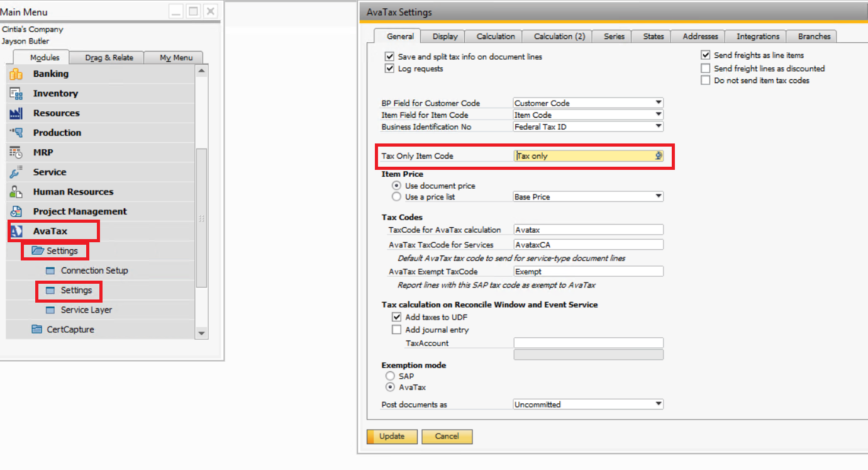The height and width of the screenshot is (470, 868).
Task: Switch to the Series tab
Action: coord(614,36)
